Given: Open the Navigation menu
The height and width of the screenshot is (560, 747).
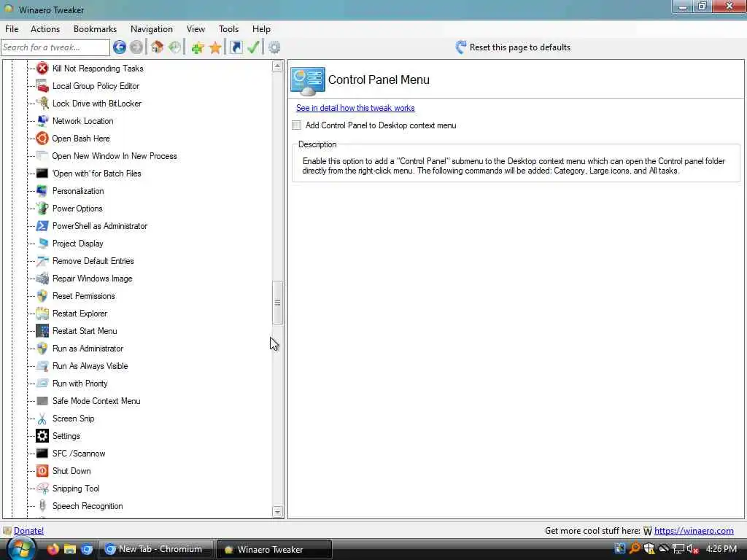Looking at the screenshot, I should pos(152,29).
